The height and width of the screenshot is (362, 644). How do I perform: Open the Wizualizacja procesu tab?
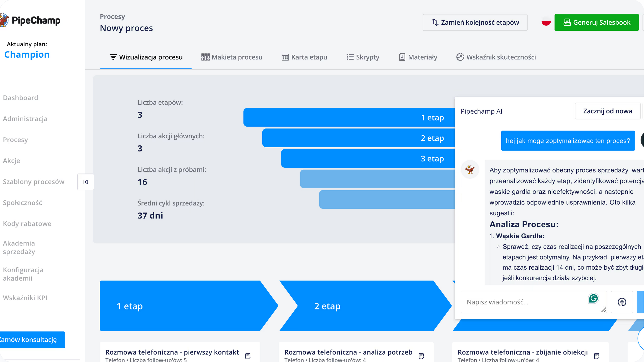[146, 57]
